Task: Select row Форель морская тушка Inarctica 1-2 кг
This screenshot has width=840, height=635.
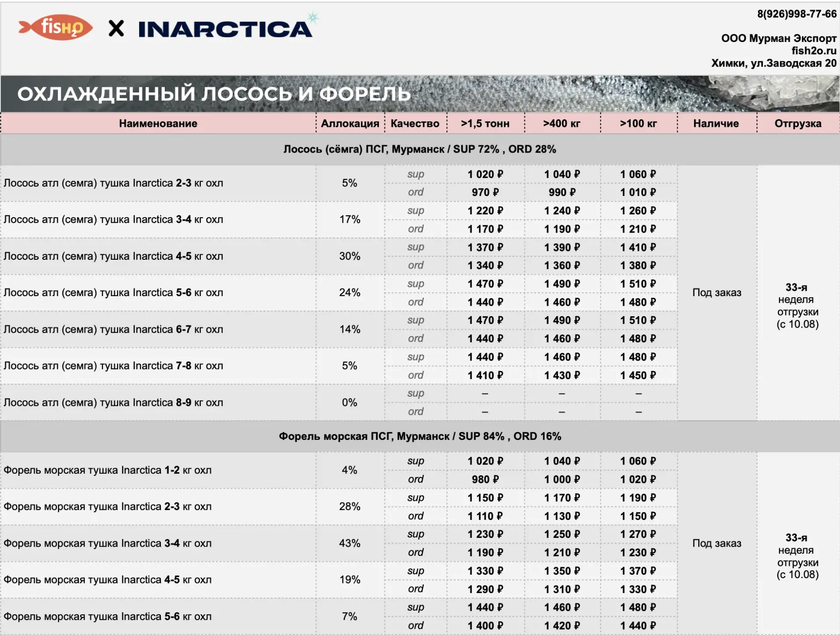Action: (x=158, y=470)
